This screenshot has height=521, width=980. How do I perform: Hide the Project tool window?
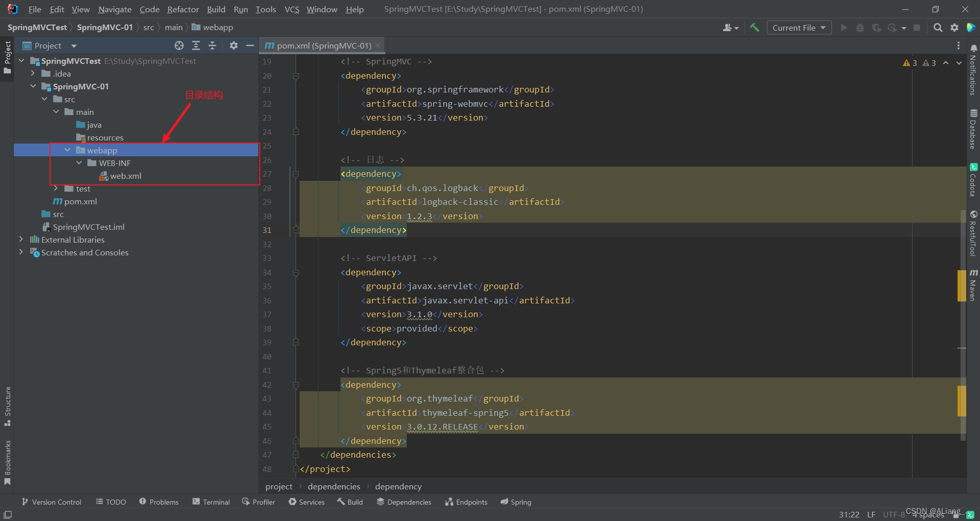(250, 45)
